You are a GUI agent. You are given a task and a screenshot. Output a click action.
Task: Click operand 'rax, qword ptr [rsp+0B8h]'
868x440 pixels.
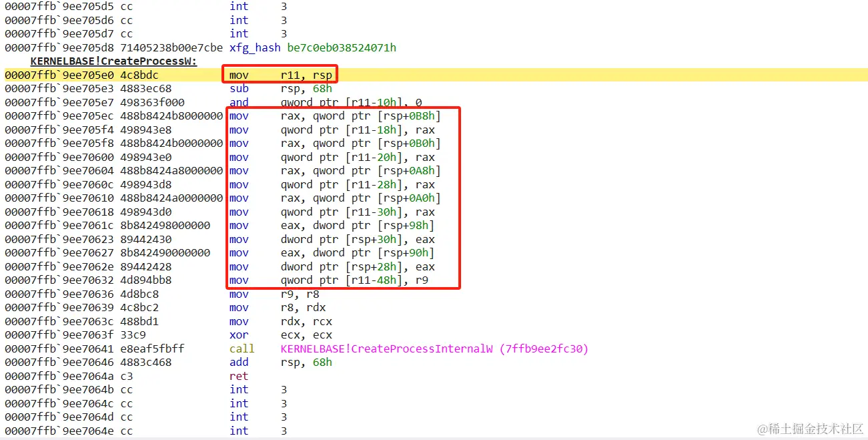point(361,116)
